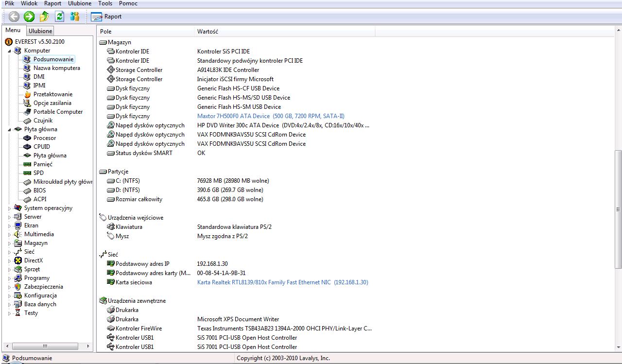Open the Raport menu in menu bar
The height and width of the screenshot is (364, 622).
pos(53,3)
